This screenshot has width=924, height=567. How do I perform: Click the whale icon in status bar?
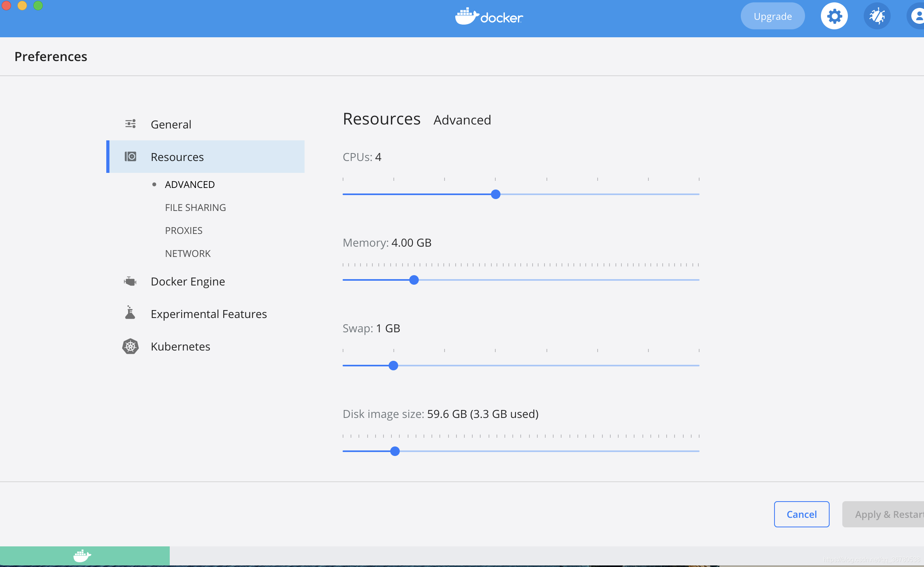tap(82, 556)
